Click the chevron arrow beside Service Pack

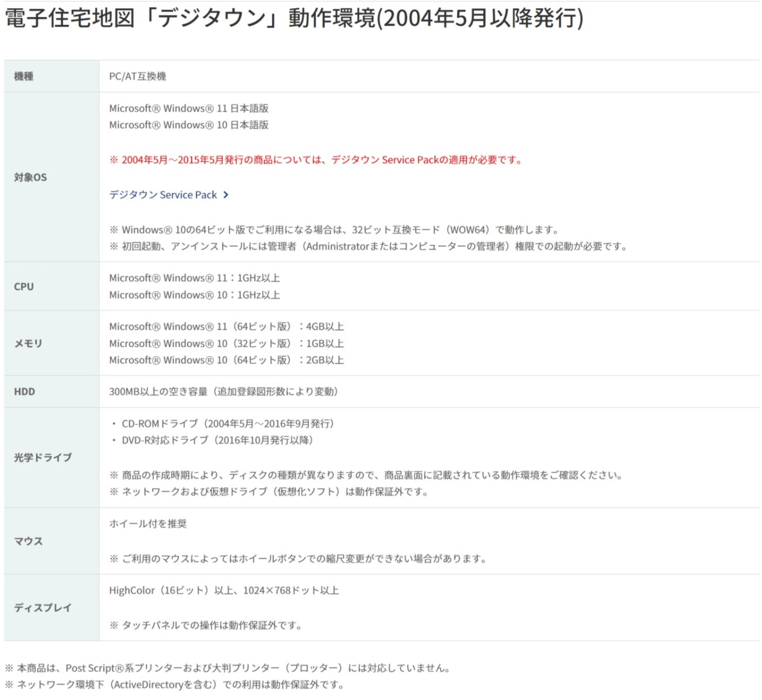pyautogui.click(x=226, y=195)
